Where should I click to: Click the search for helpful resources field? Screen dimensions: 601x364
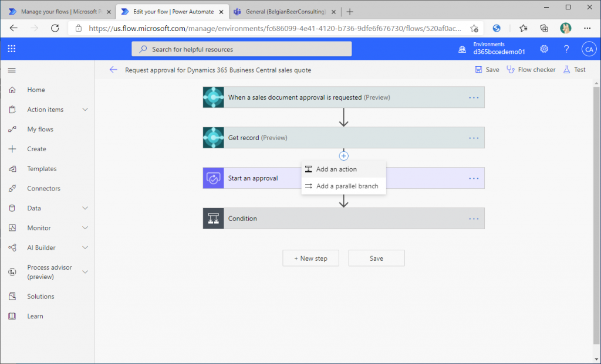tap(241, 49)
